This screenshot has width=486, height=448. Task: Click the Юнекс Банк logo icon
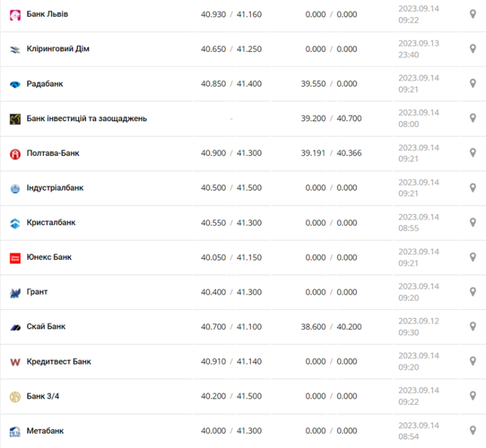[x=15, y=258]
